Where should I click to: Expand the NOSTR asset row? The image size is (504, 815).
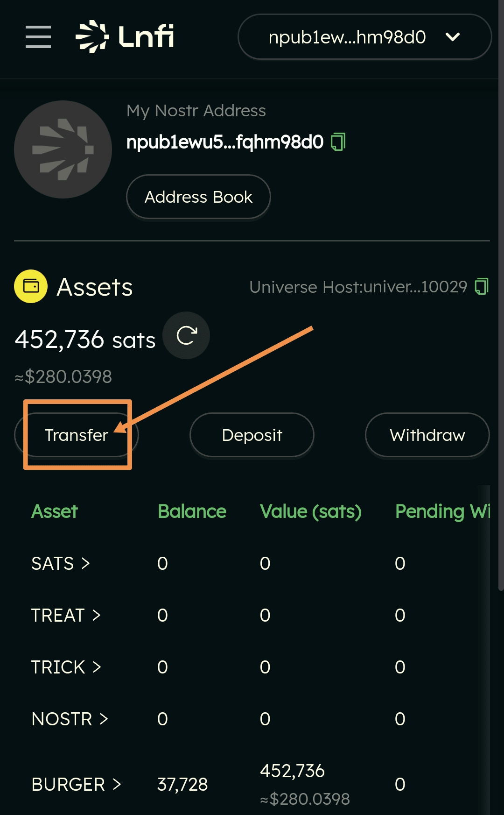(x=70, y=719)
